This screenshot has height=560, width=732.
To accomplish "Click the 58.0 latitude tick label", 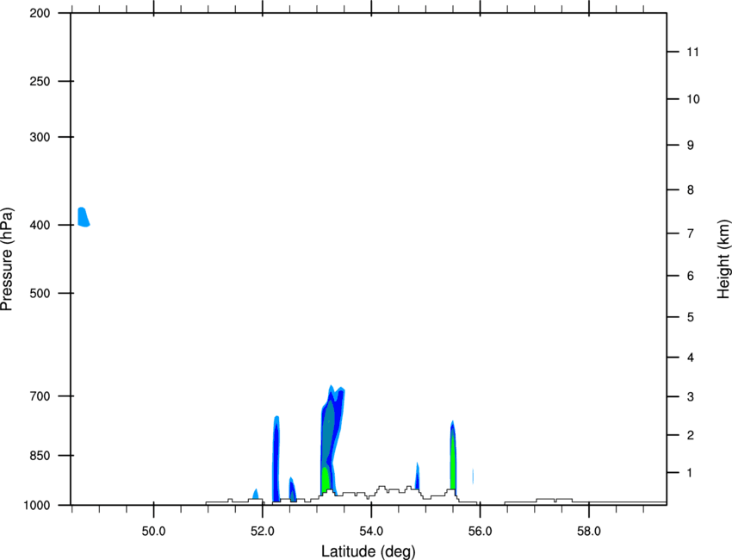I will tap(589, 532).
